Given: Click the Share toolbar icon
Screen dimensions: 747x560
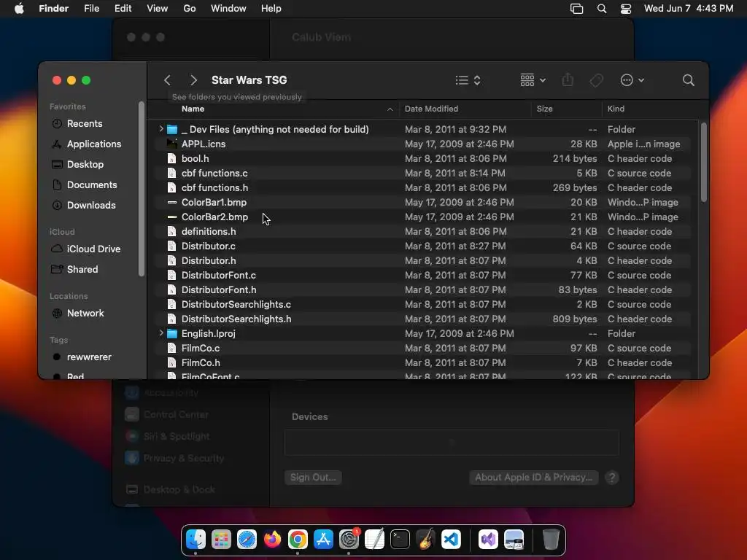Looking at the screenshot, I should (x=568, y=79).
